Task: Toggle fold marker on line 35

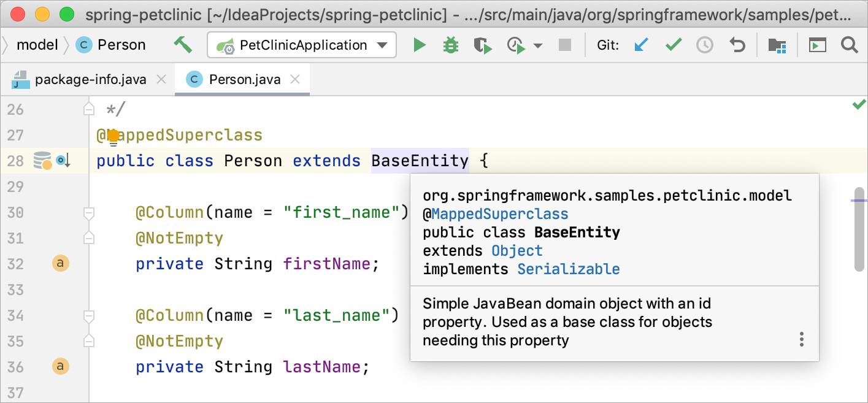Action: click(88, 340)
